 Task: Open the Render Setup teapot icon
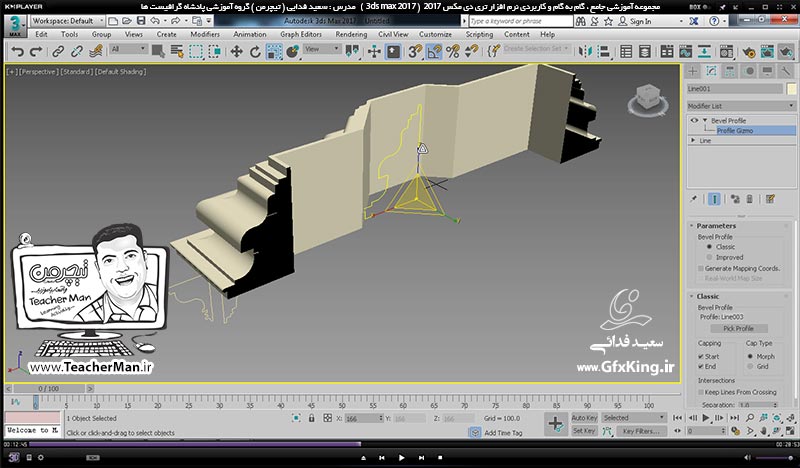click(748, 52)
